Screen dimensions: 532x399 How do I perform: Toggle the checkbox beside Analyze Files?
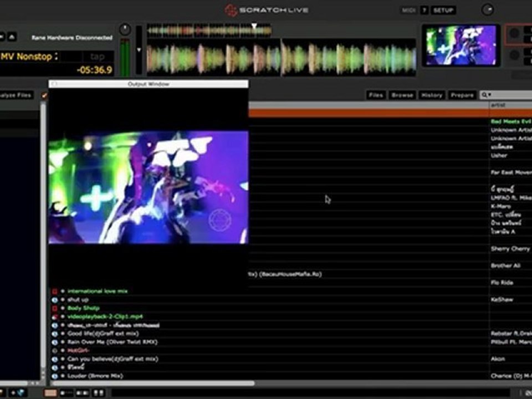pyautogui.click(x=44, y=95)
